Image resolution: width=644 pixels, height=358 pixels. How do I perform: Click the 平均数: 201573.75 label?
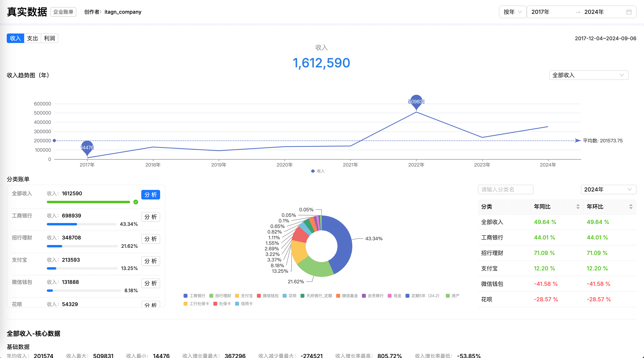point(603,141)
